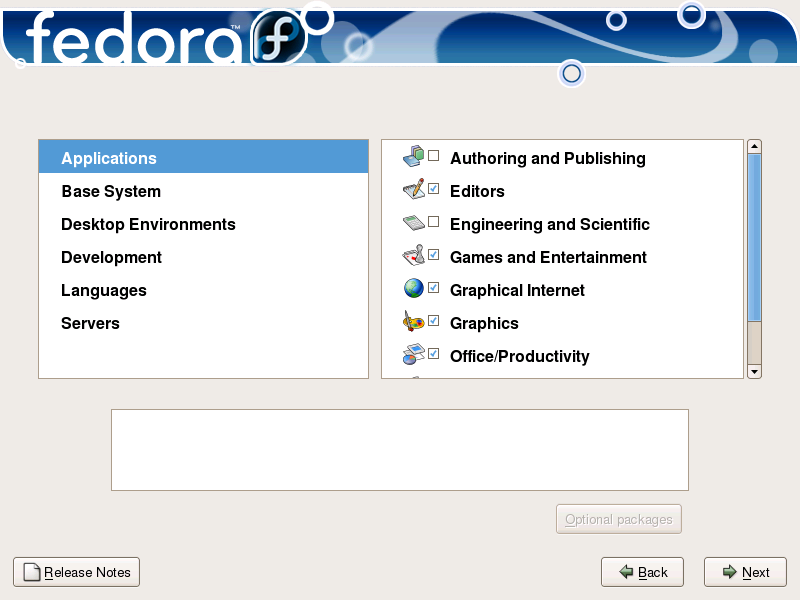Click the package list scrollbar thumb
The image size is (800, 600).
(754, 238)
